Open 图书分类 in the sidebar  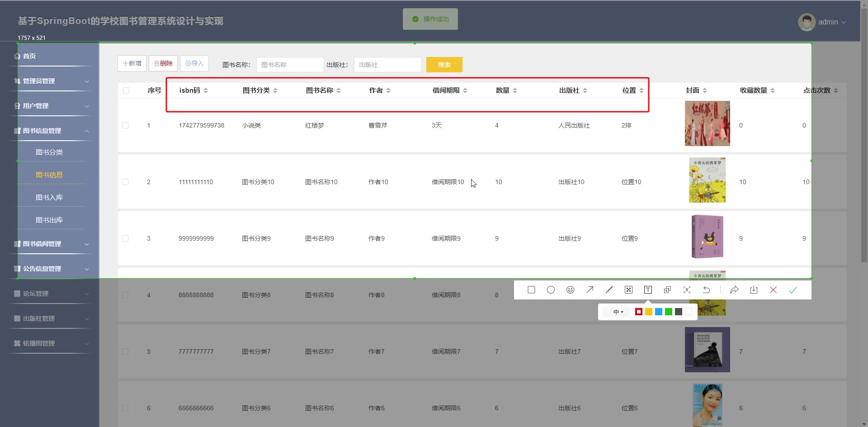click(49, 152)
